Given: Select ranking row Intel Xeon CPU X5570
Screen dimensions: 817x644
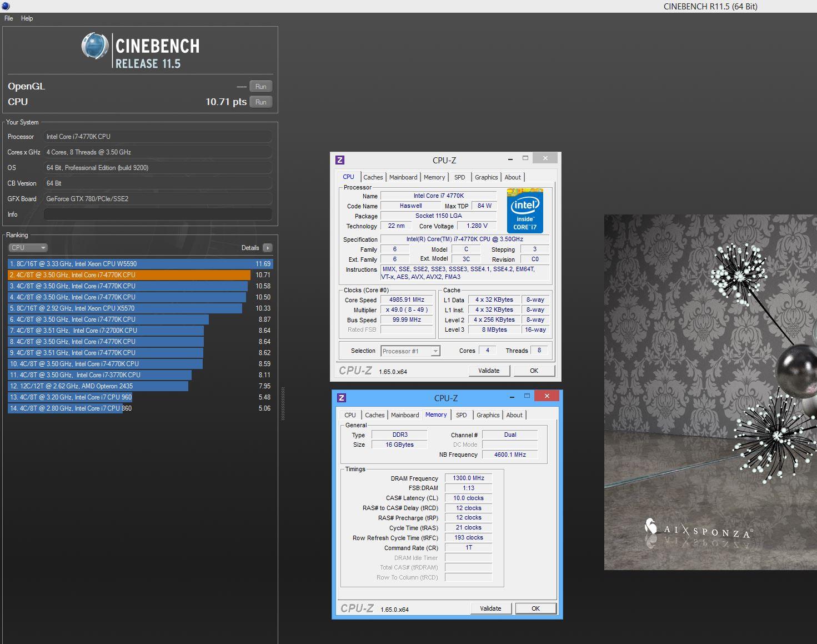Looking at the screenshot, I should [140, 308].
